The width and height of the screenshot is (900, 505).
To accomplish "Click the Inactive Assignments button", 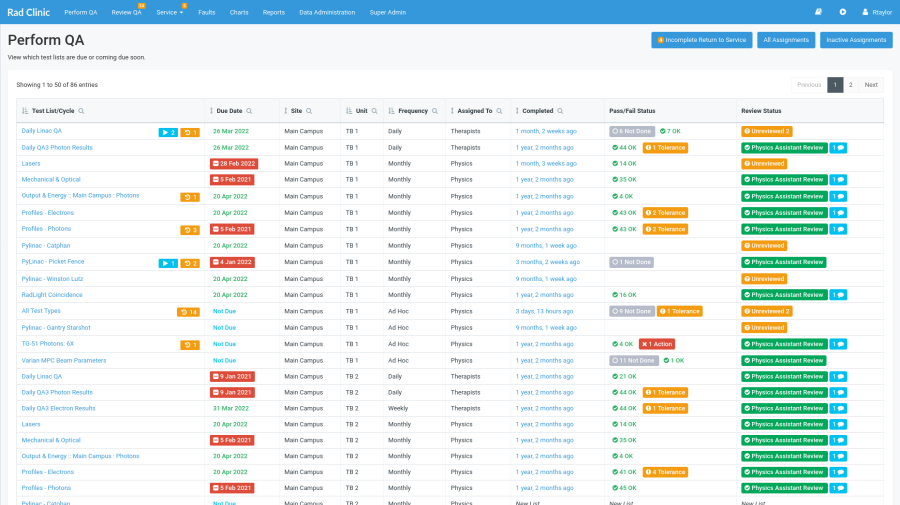I will point(856,40).
